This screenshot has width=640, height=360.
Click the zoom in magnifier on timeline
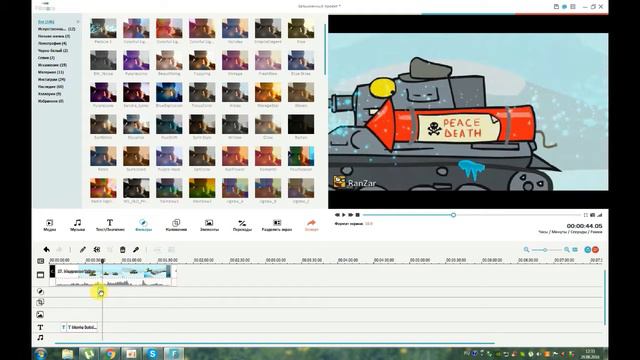pos(567,249)
